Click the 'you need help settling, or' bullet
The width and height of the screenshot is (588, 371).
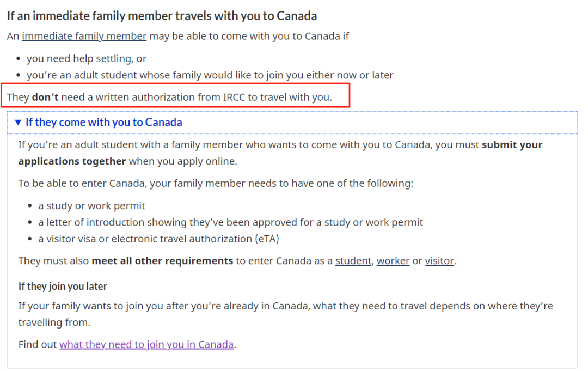[87, 58]
